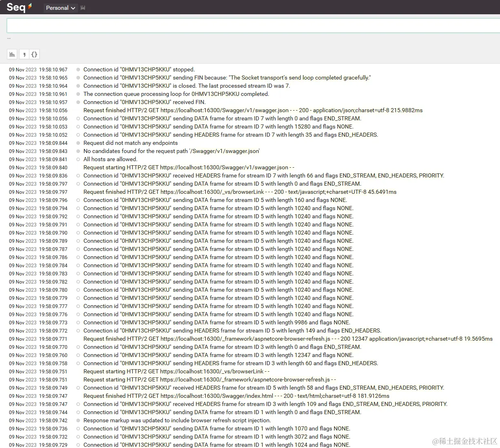The width and height of the screenshot is (500, 448).
Task: Click level dot of 'connection queue processing loop' event
Action: [78, 94]
